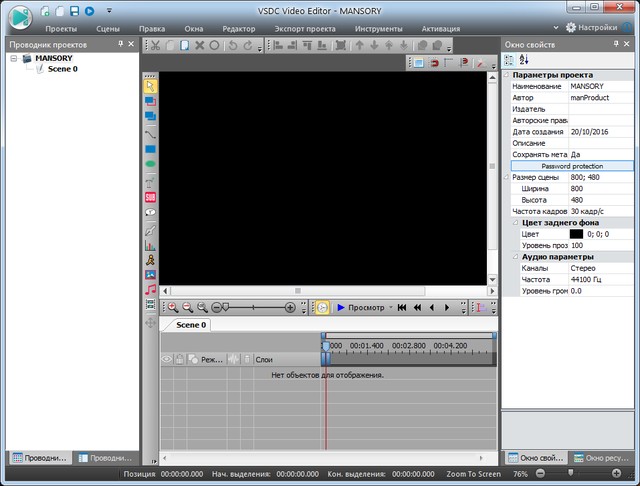Switch to the Scene 0 timeline tab

tap(190, 325)
